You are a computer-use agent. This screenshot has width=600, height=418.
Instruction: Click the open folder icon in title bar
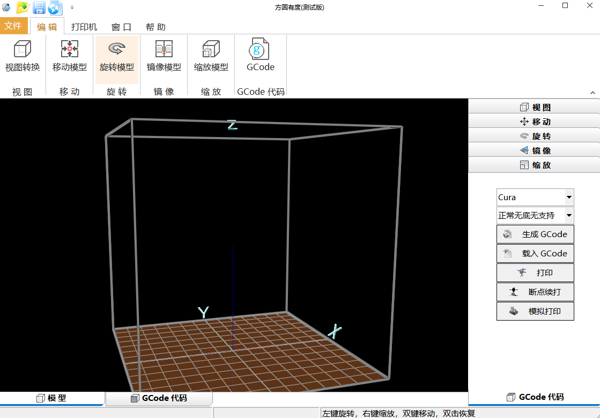pos(22,7)
